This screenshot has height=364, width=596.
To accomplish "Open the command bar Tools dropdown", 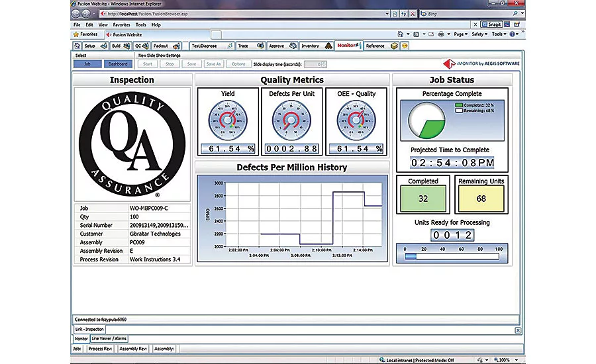I will [499, 34].
